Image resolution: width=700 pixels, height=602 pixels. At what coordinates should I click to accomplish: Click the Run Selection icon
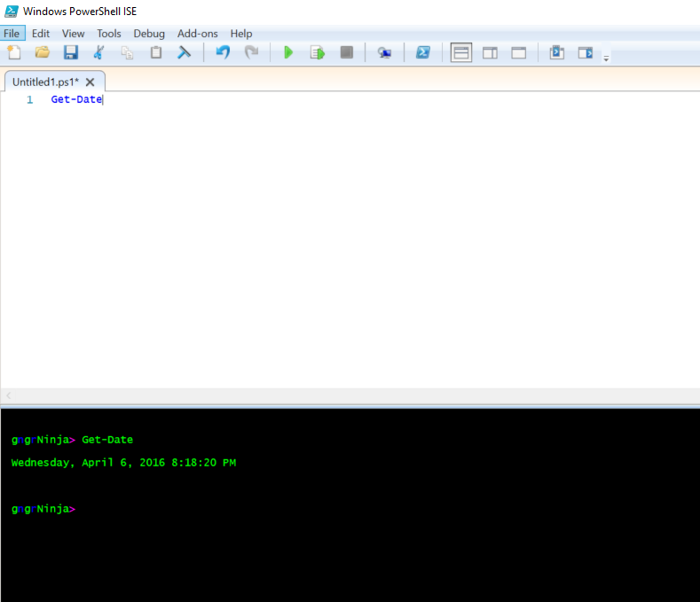coord(317,53)
